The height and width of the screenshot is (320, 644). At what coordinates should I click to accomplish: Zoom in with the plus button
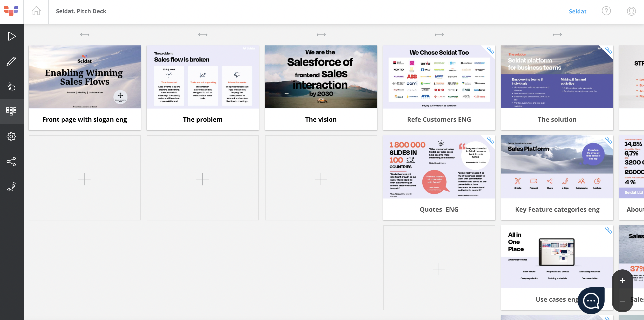pos(622,281)
